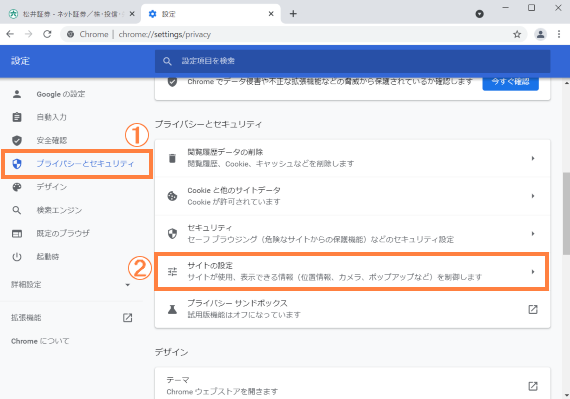Click the shield check icon beside 安全確認
Screen dimensions: 570x399
17,140
